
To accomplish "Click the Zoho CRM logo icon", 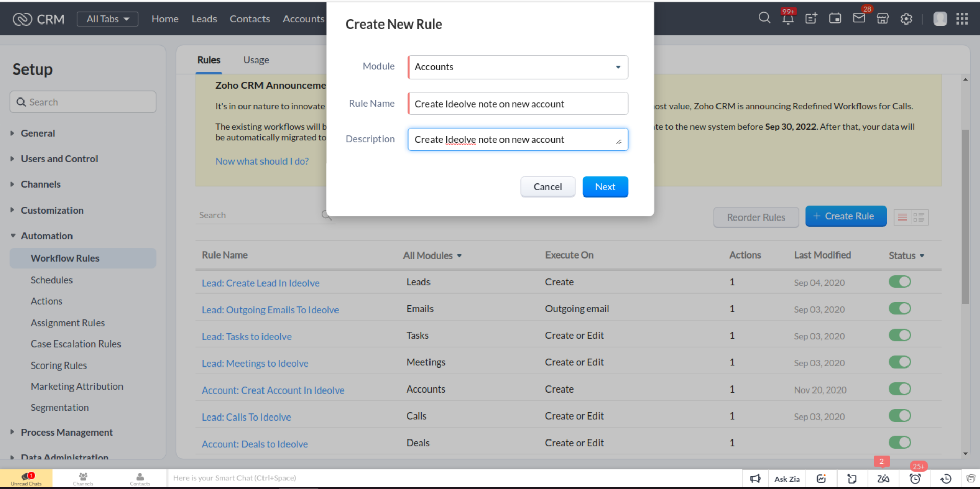I will [22, 19].
